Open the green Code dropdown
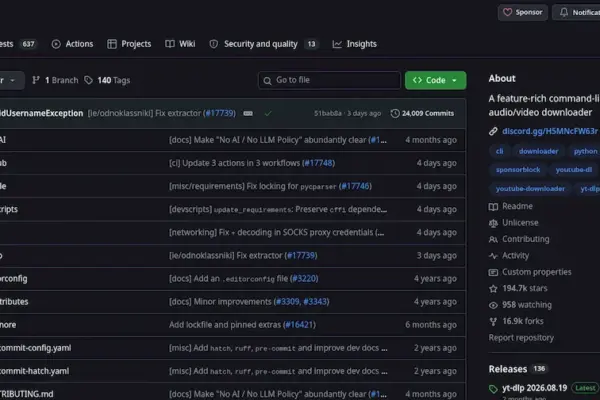The image size is (600, 400). [435, 80]
